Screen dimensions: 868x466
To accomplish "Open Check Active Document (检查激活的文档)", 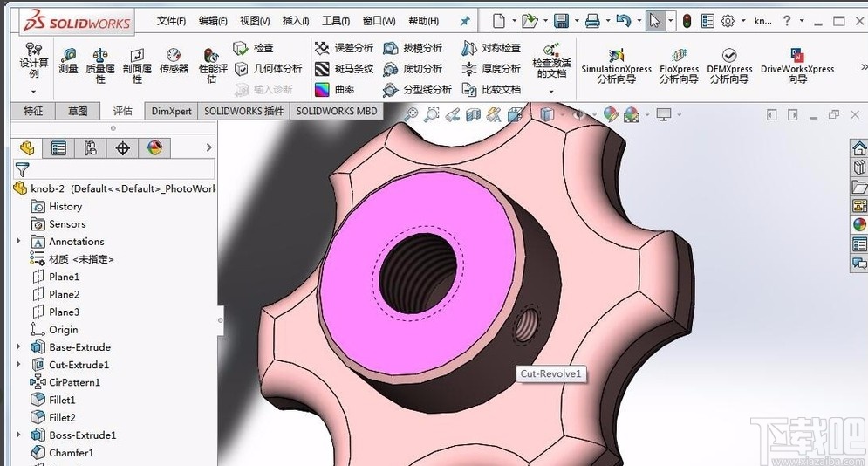I will [551, 62].
